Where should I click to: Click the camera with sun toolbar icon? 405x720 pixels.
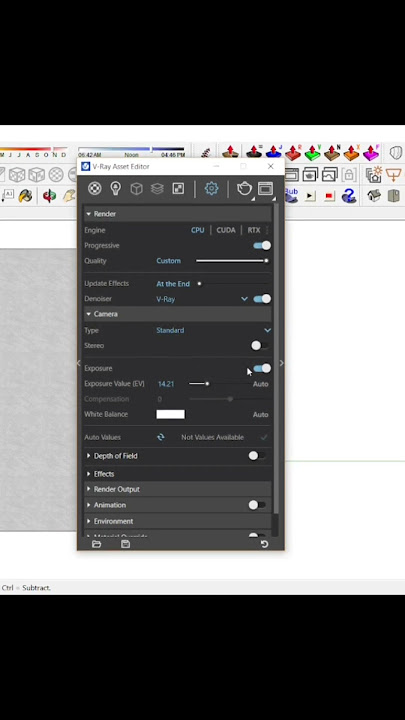click(374, 174)
